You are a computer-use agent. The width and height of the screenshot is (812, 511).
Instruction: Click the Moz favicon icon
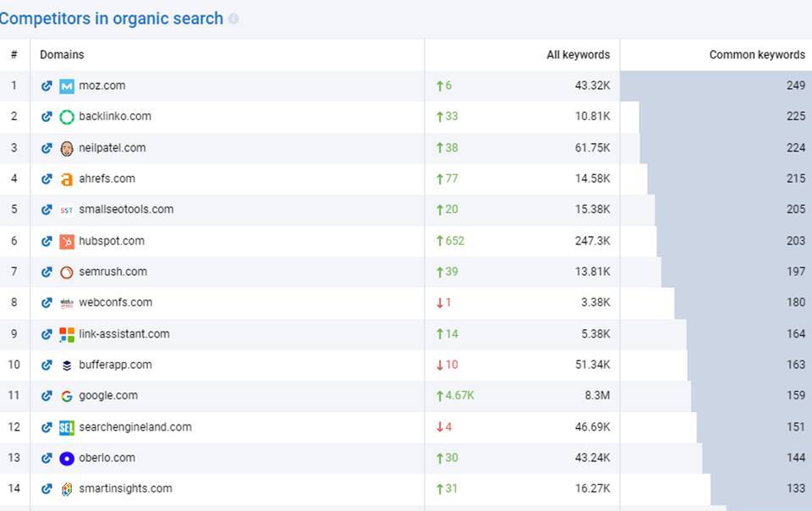tap(66, 85)
